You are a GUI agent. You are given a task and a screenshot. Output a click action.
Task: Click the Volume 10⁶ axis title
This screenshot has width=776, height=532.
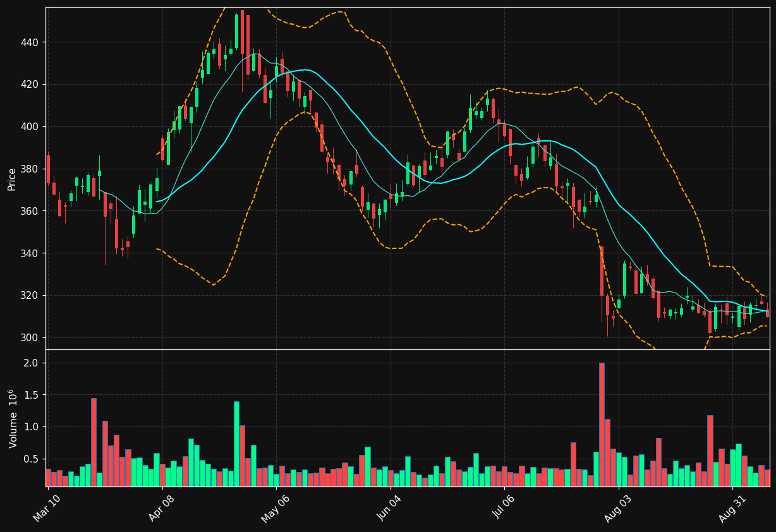pyautogui.click(x=13, y=418)
